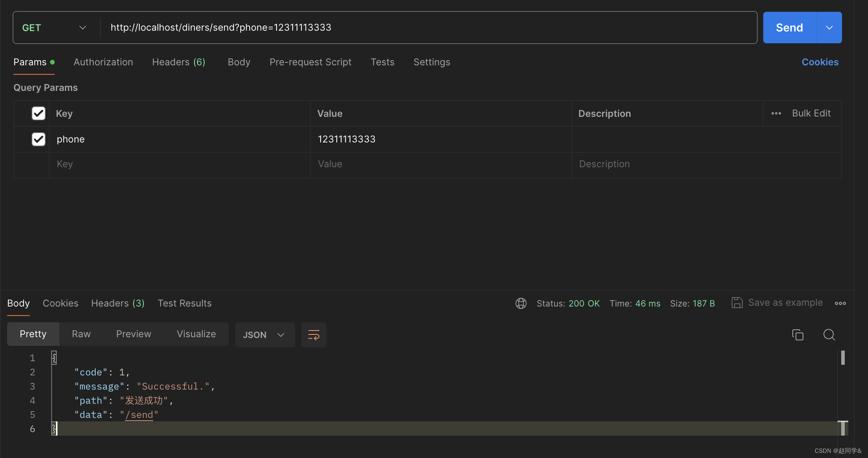The width and height of the screenshot is (868, 458).
Task: Open response options three-dot menu
Action: pos(840,303)
